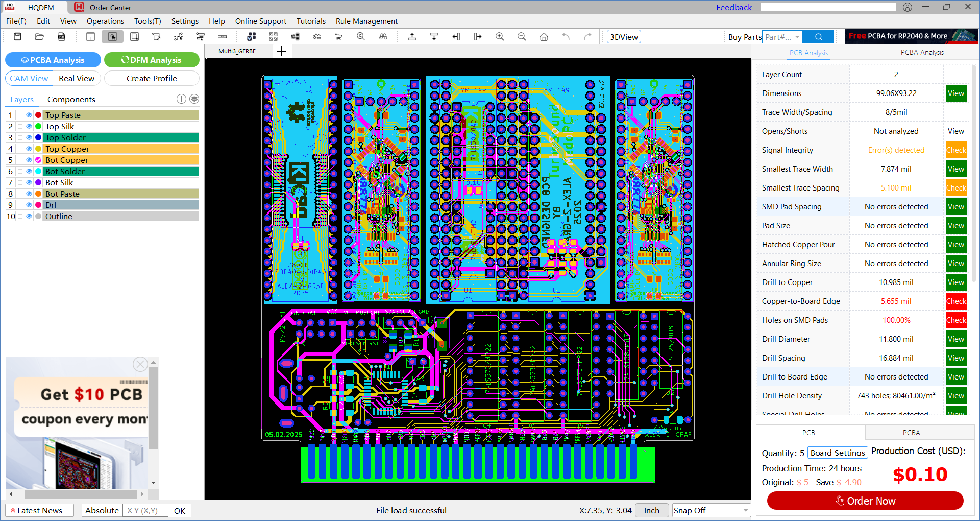Image resolution: width=980 pixels, height=521 pixels.
Task: Click the X Y coordinate input field
Action: [145, 510]
